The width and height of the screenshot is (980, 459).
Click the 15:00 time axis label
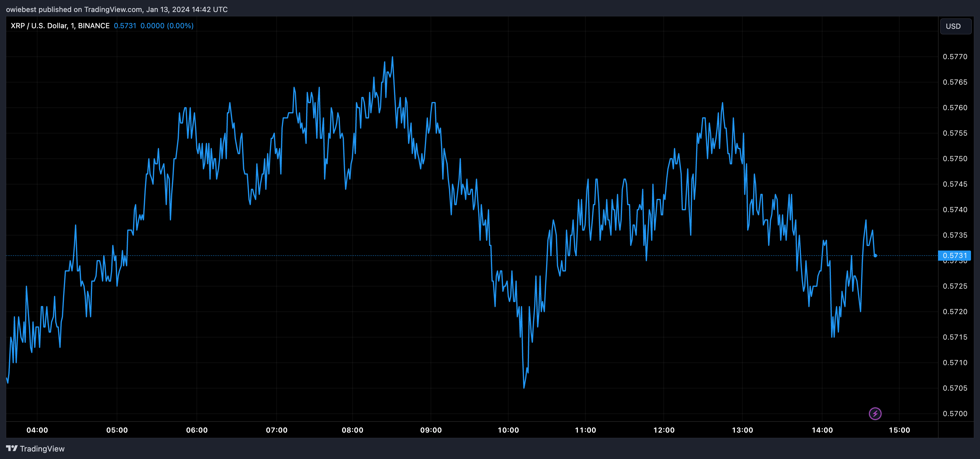pos(899,430)
